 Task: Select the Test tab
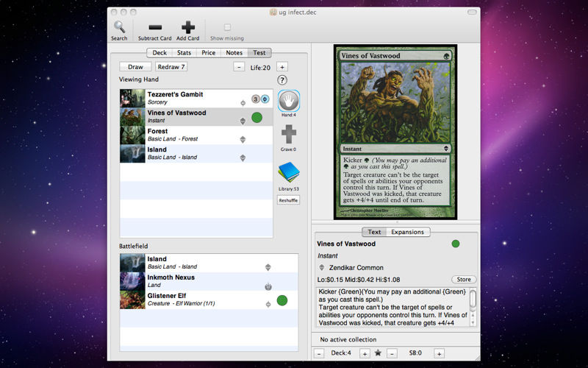coord(259,52)
